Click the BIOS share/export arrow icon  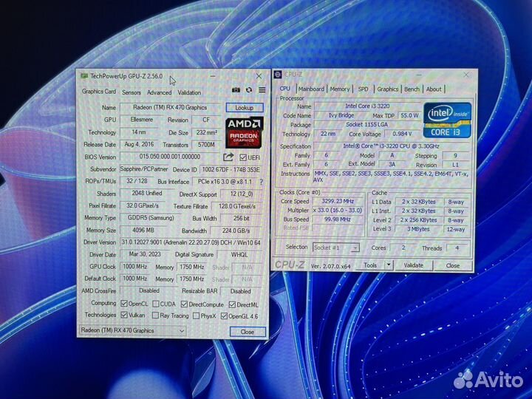click(228, 157)
